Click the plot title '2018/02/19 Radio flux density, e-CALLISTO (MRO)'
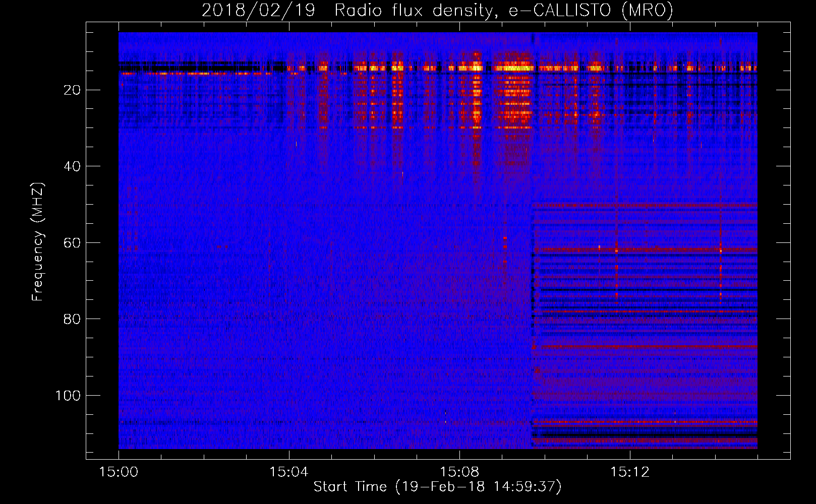This screenshot has width=816, height=504. [437, 10]
